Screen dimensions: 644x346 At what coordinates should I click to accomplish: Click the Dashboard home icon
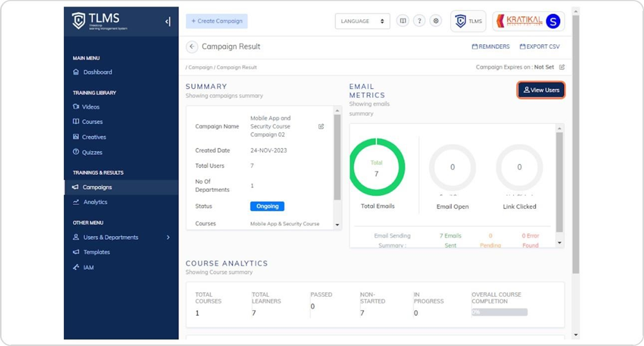76,72
